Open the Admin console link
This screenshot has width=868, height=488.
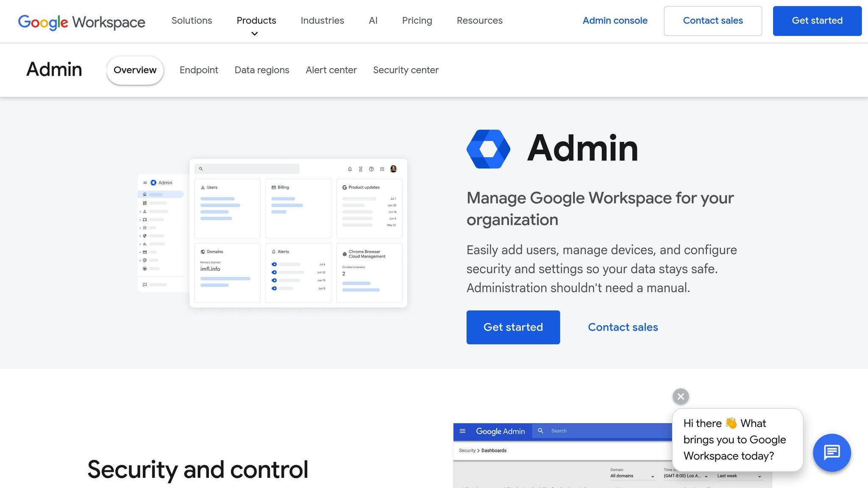click(x=615, y=20)
